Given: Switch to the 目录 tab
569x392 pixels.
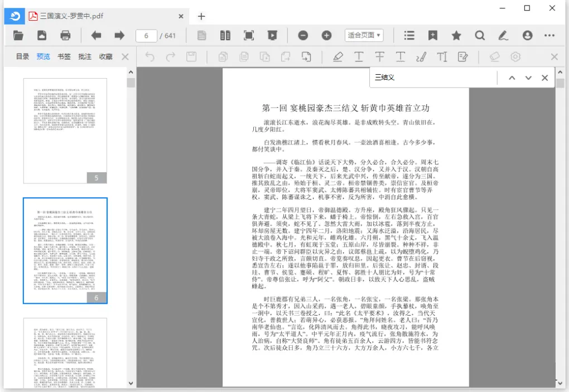Looking at the screenshot, I should pyautogui.click(x=22, y=56).
